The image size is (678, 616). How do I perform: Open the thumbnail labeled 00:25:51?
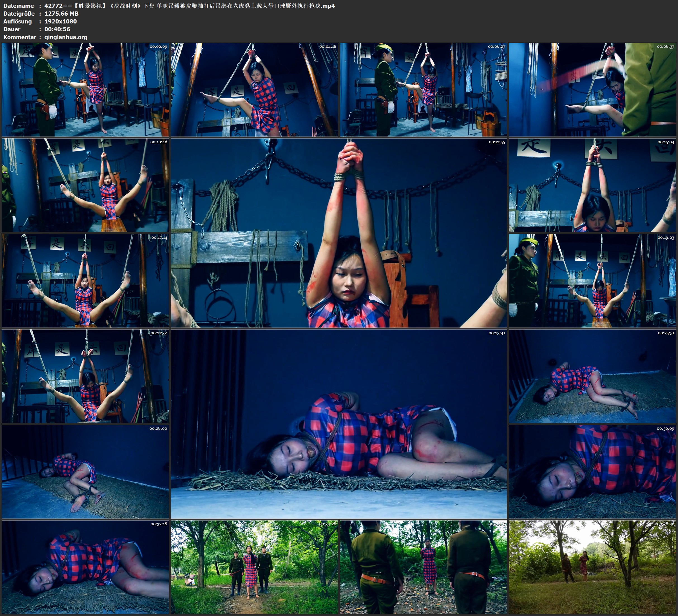pos(592,376)
